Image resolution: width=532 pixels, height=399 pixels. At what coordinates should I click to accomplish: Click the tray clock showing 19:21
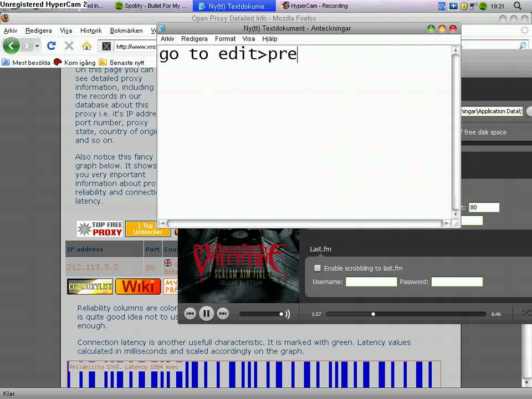click(497, 6)
